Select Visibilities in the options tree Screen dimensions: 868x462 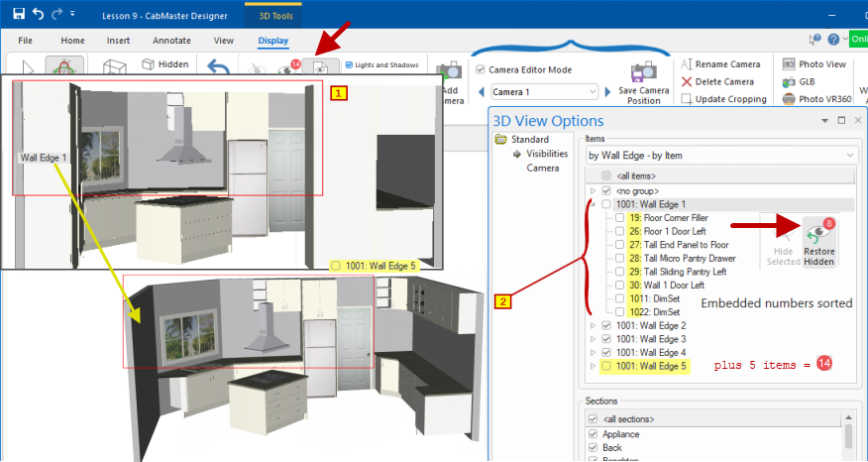546,154
